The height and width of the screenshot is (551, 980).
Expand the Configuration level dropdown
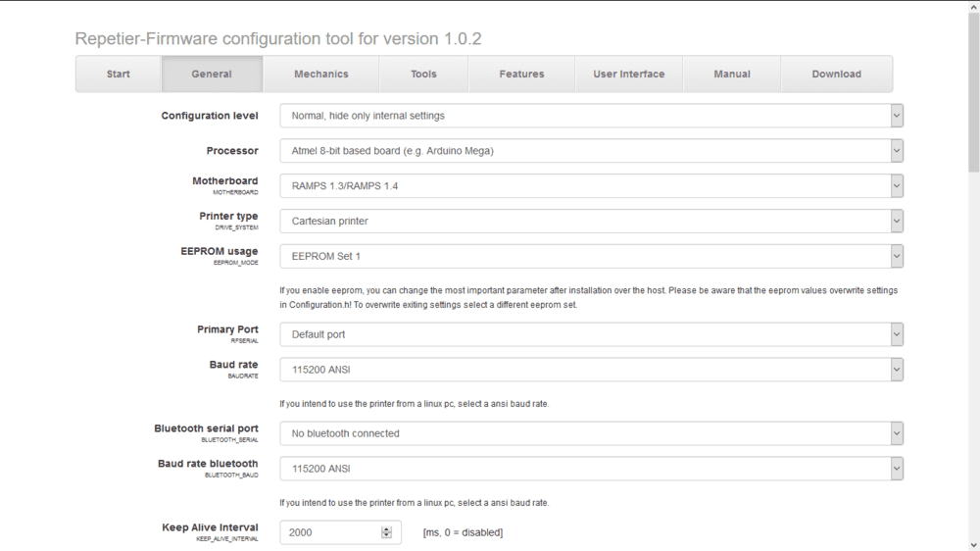click(x=591, y=116)
